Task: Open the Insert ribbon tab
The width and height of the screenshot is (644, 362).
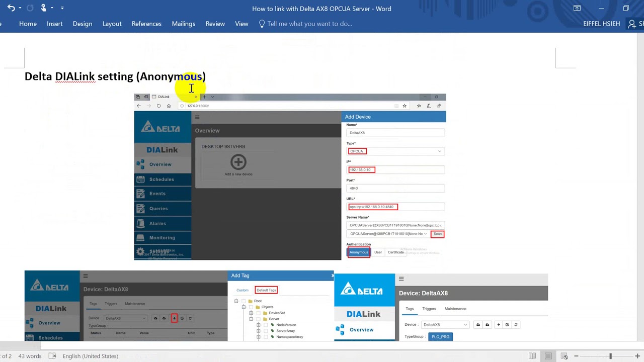Action: click(55, 24)
